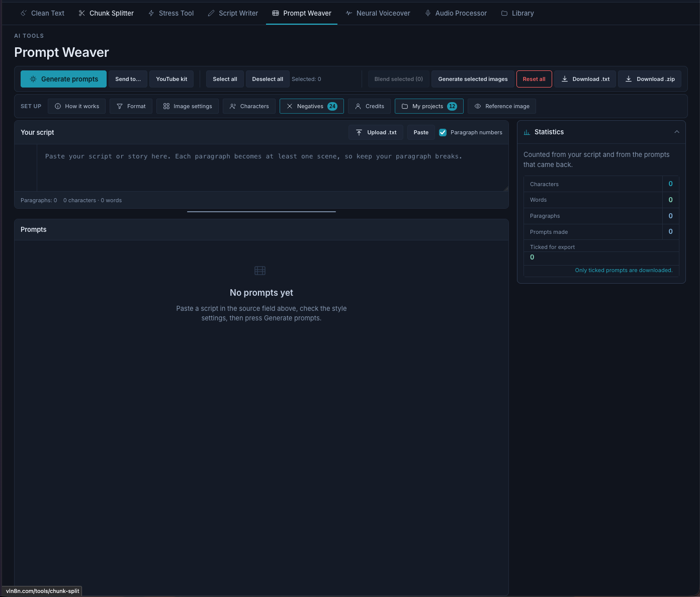Click the 'No prompts yet' heading
700x597 pixels.
click(261, 293)
